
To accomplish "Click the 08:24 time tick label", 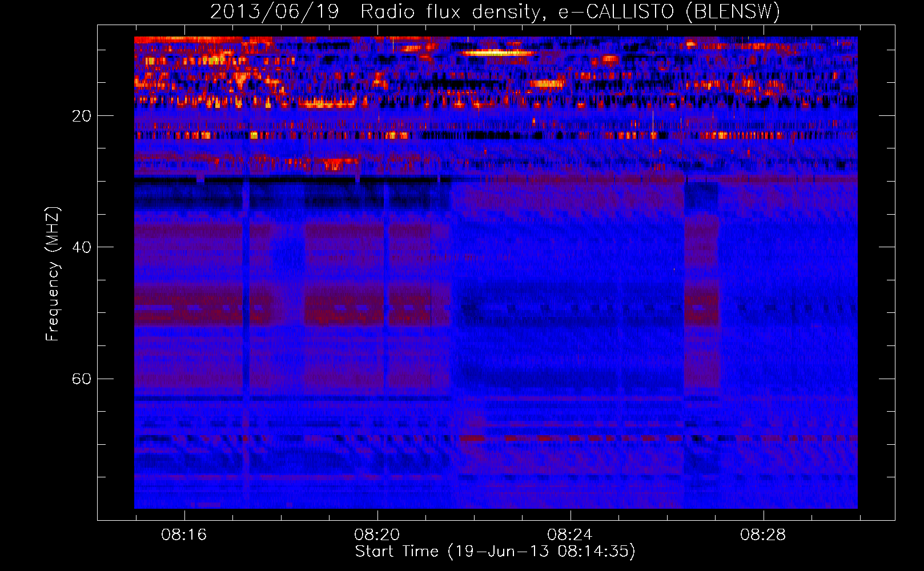I will click(570, 534).
